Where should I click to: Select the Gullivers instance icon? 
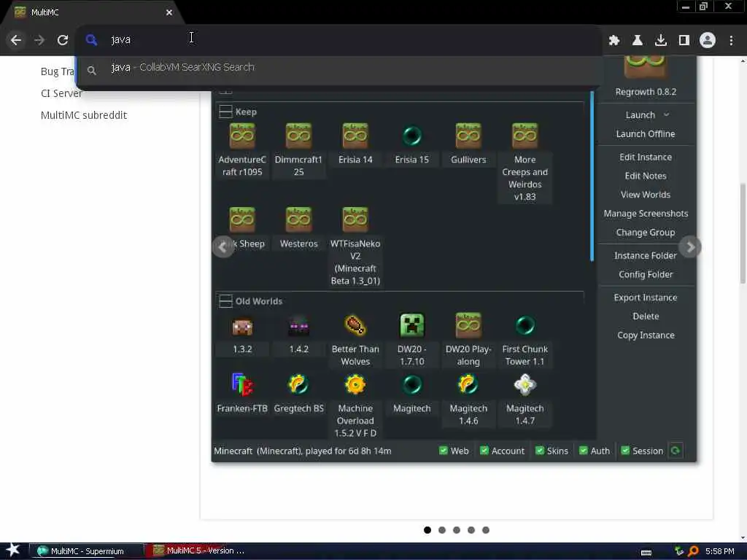(x=468, y=136)
